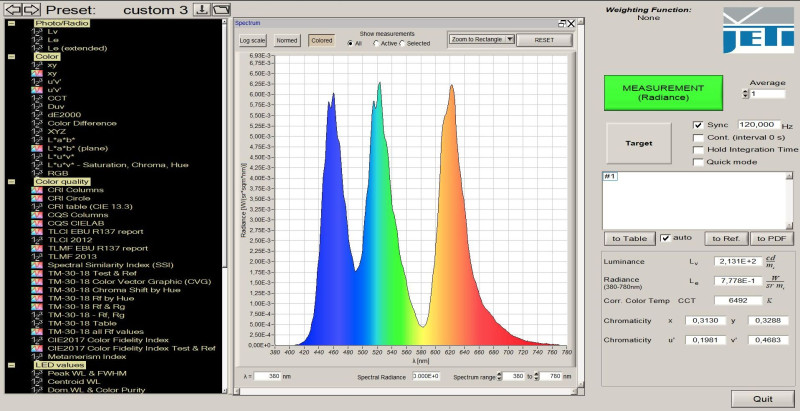Viewport: 800px width, 411px height.
Task: Quit the application
Action: point(762,399)
